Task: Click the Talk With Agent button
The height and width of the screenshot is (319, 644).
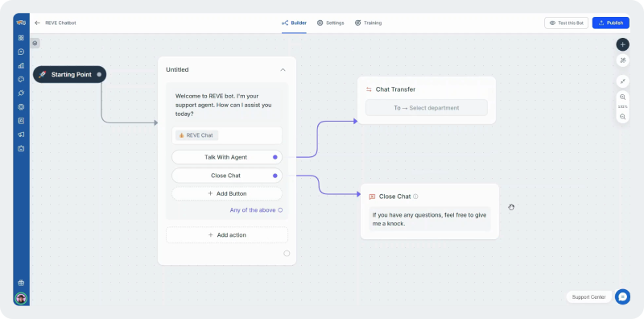Action: tap(227, 157)
